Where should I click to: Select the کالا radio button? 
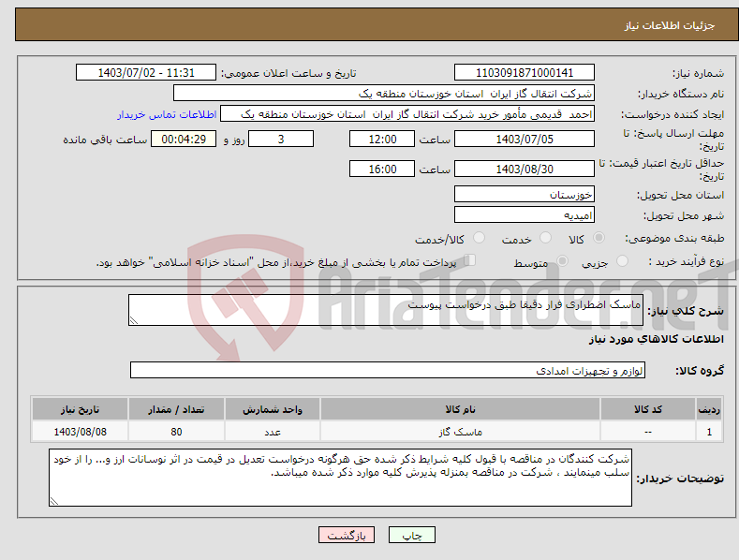click(599, 238)
